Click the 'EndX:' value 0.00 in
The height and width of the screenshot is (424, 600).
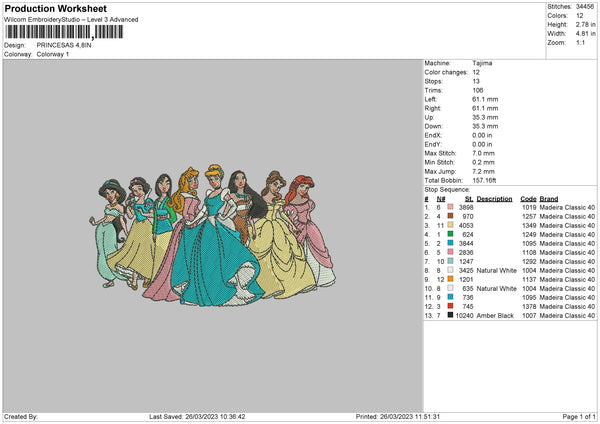[482, 135]
